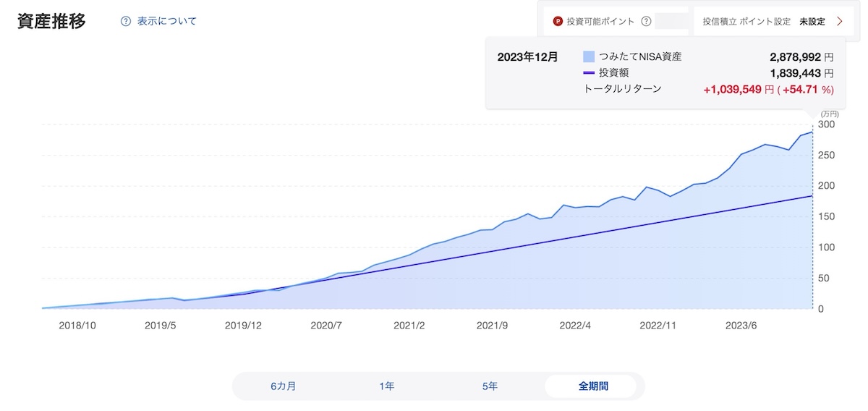
Task: Click the 2021/9 axis label
Action: pyautogui.click(x=493, y=326)
